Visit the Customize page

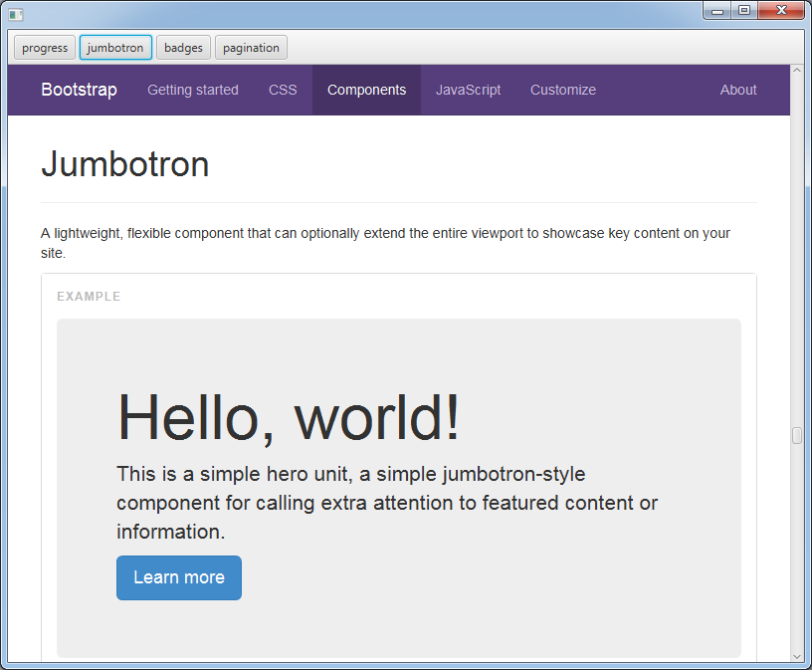point(563,90)
